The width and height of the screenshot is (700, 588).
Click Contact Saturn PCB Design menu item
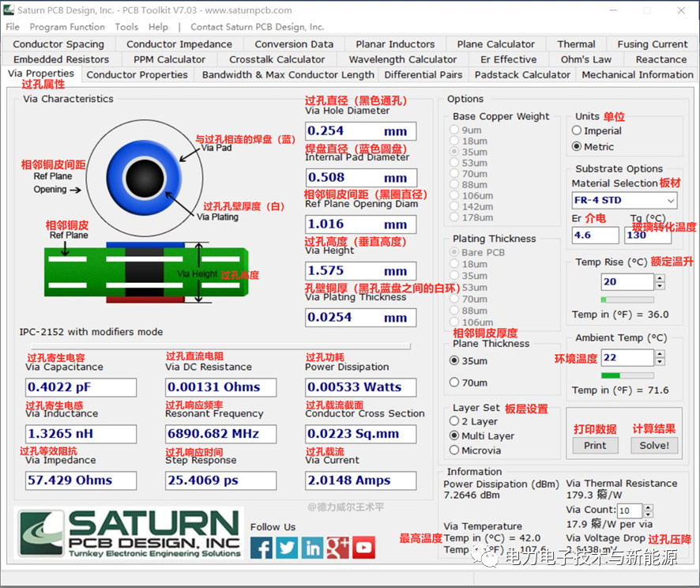(257, 27)
